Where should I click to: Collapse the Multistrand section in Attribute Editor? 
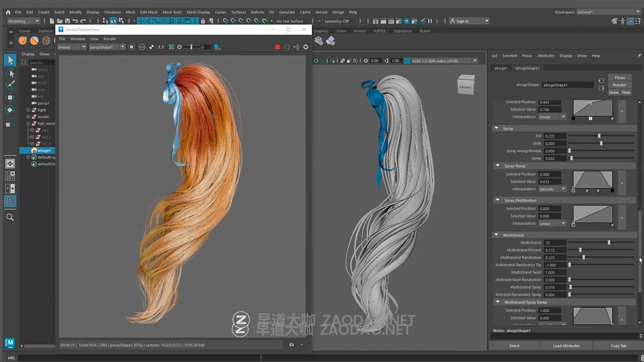click(x=497, y=235)
